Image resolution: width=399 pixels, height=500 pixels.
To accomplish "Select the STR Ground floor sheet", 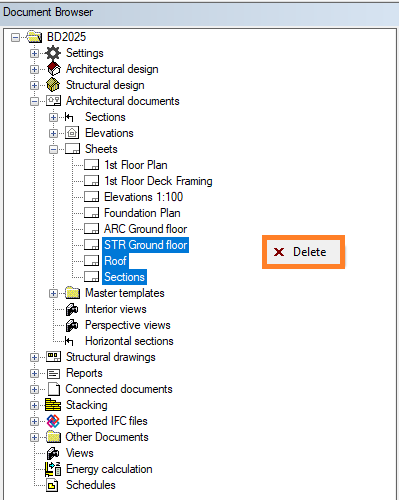I will (x=146, y=245).
